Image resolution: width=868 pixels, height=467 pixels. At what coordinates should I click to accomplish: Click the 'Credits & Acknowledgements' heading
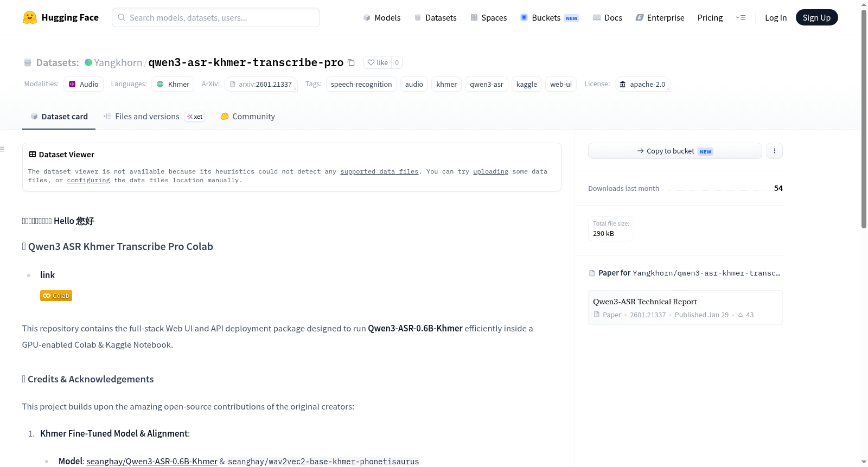click(88, 379)
